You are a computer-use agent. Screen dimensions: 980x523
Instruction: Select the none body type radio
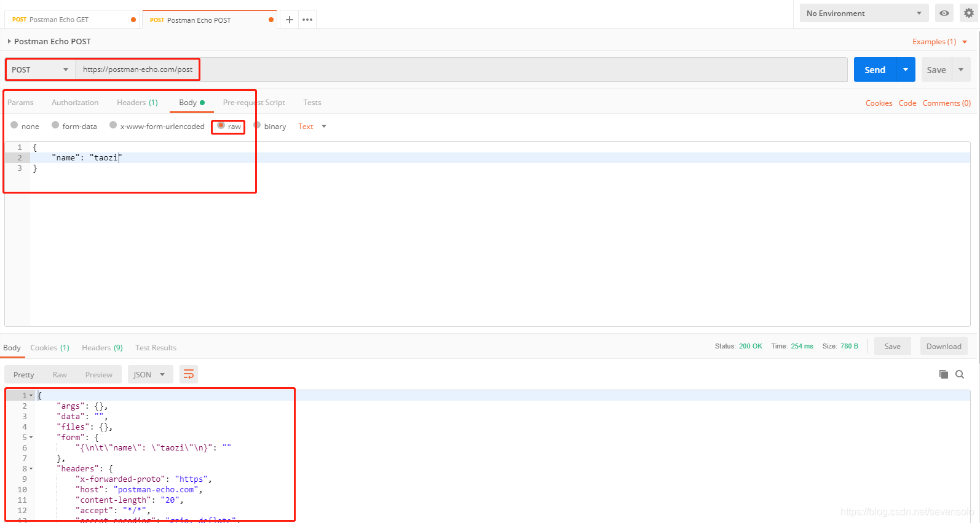pyautogui.click(x=14, y=125)
